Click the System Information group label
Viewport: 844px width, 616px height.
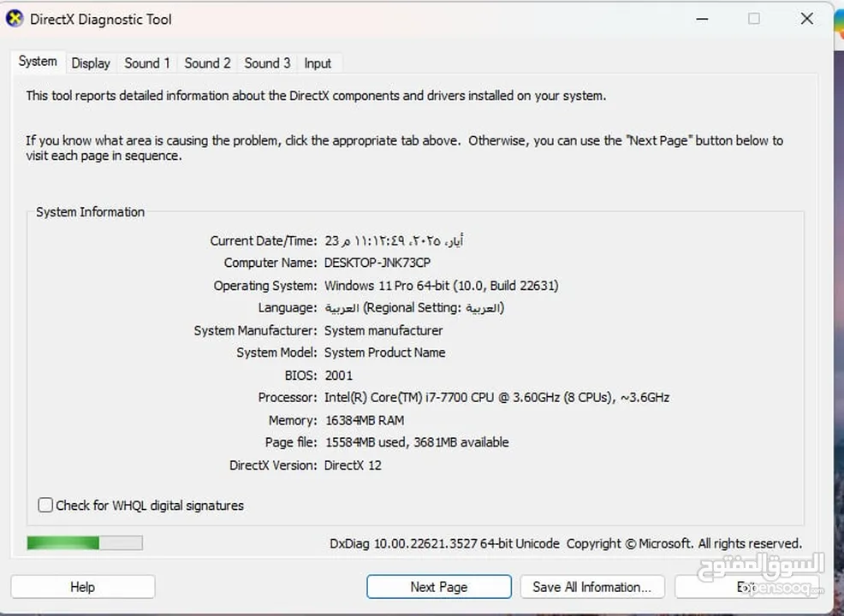[91, 212]
